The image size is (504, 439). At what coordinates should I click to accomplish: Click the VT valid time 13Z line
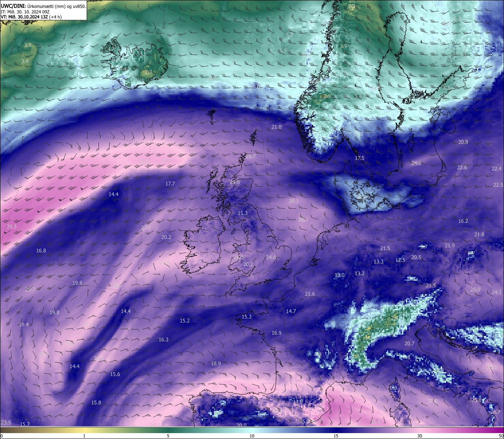[31, 17]
